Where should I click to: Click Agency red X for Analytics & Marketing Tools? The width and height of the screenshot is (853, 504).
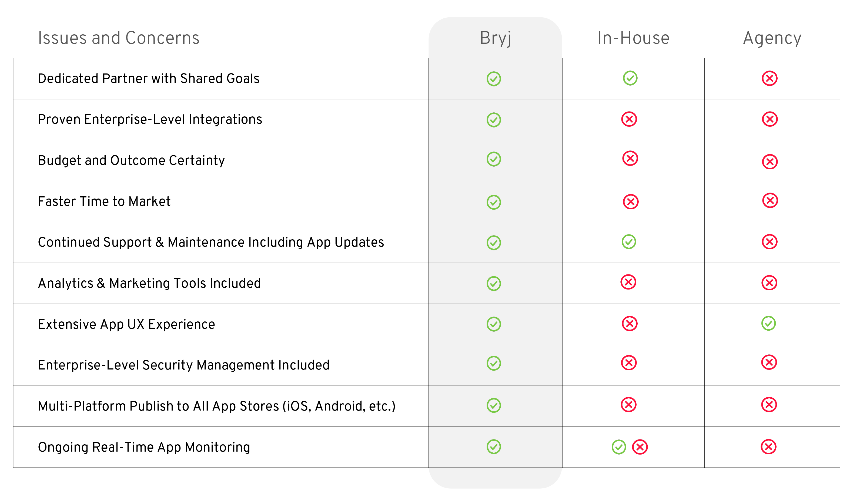point(770,283)
